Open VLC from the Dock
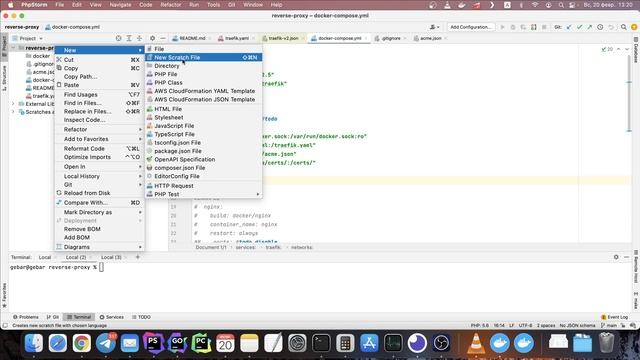Image resolution: width=640 pixels, height=360 pixels. coord(476,343)
